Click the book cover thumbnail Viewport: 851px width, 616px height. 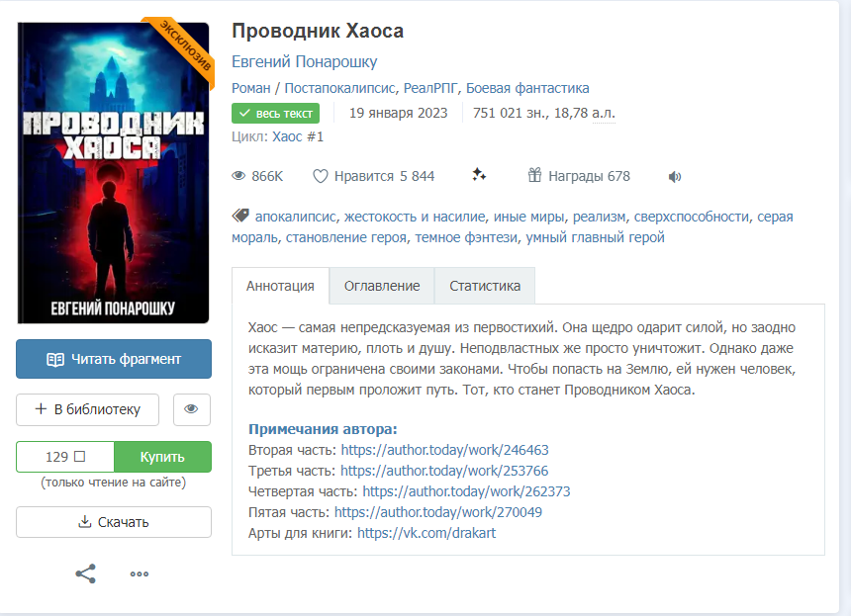114,173
